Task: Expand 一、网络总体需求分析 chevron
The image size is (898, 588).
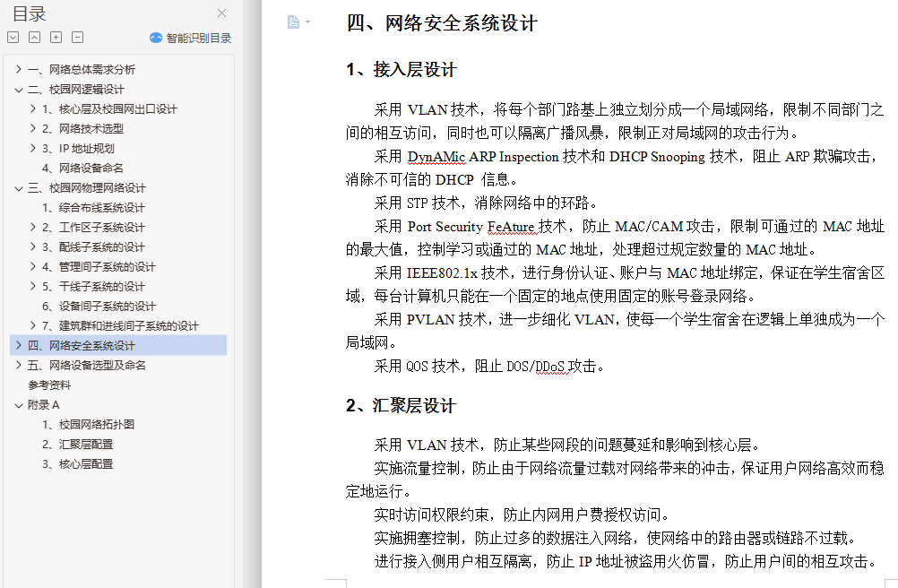Action: click(x=18, y=69)
